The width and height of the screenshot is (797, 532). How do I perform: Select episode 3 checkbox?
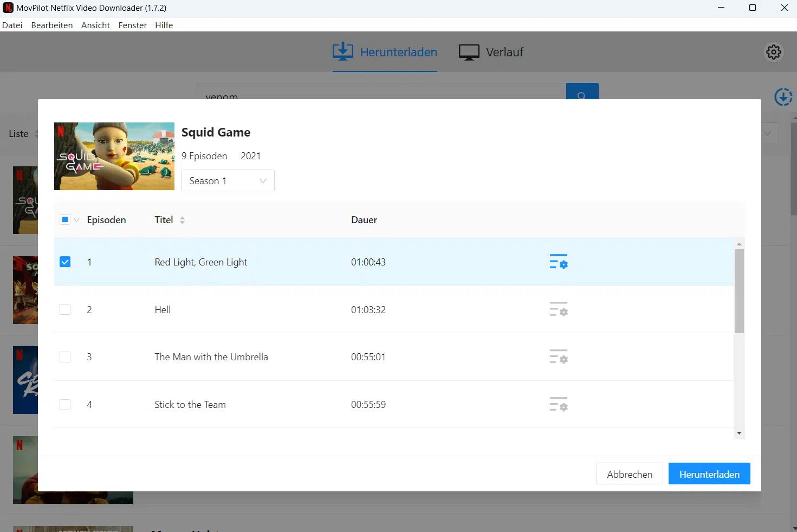(x=65, y=357)
